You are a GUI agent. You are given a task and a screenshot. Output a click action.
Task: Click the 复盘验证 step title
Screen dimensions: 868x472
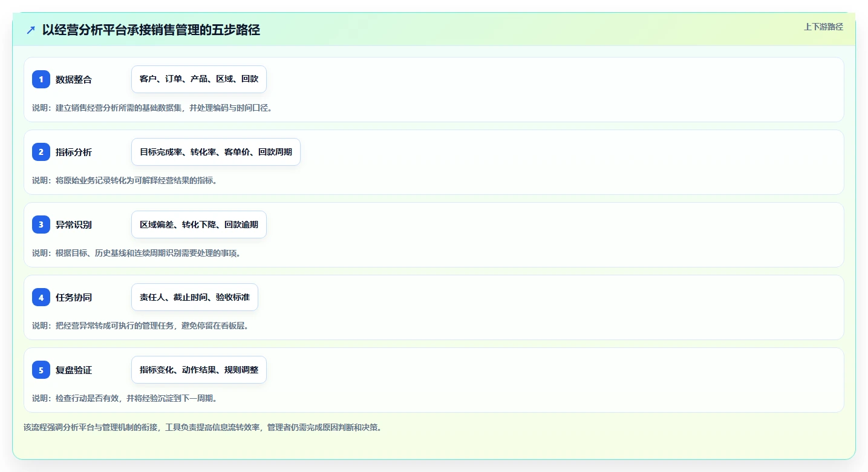74,370
